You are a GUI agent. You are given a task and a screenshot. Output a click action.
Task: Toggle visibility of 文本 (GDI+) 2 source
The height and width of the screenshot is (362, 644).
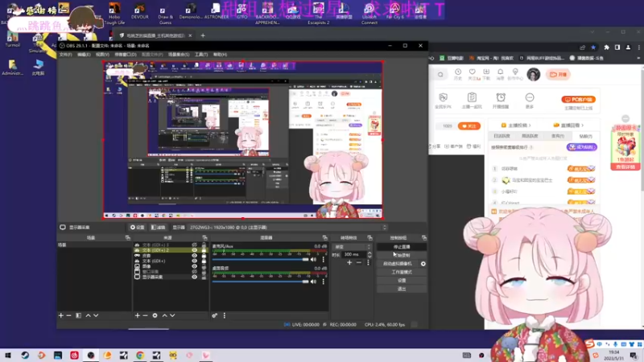194,250
